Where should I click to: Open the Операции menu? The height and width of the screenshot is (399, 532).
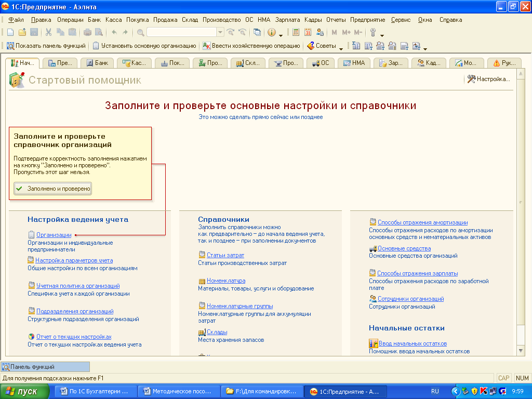pyautogui.click(x=70, y=20)
